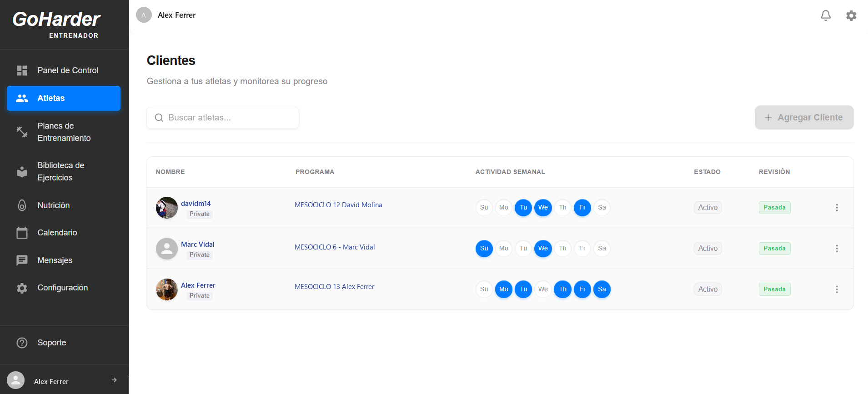The height and width of the screenshot is (394, 868).
Task: Click the Atletas people icon
Action: point(22,98)
